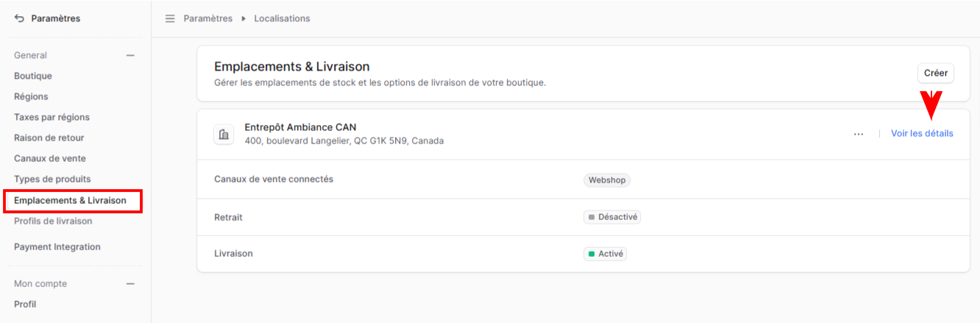Select Raison de retour
The width and height of the screenshot is (980, 323).
[49, 138]
